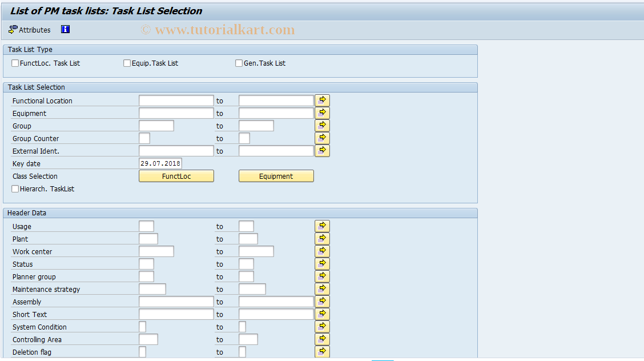Click the blue information icon

click(65, 29)
